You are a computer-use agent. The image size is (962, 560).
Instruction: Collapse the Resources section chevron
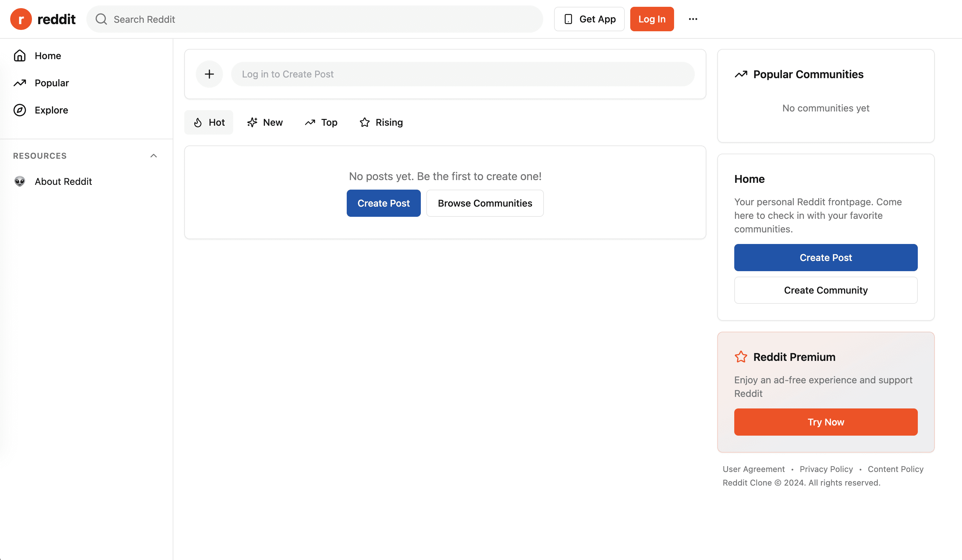coord(153,156)
